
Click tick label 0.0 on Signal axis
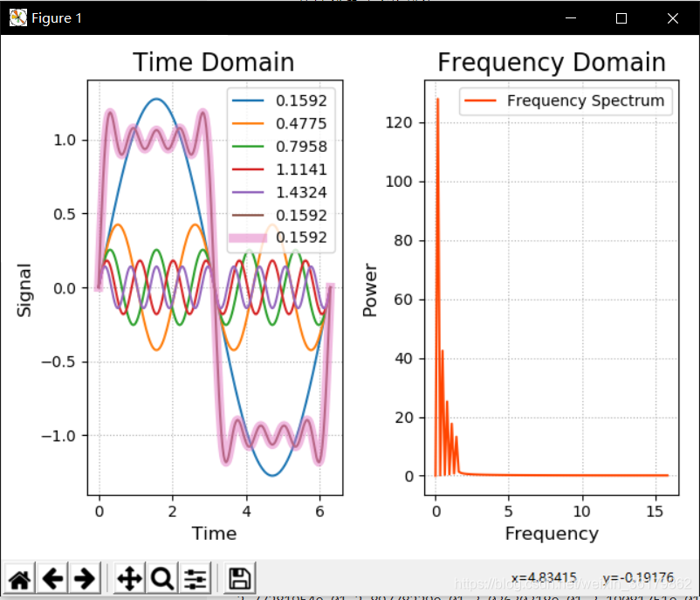tap(65, 288)
